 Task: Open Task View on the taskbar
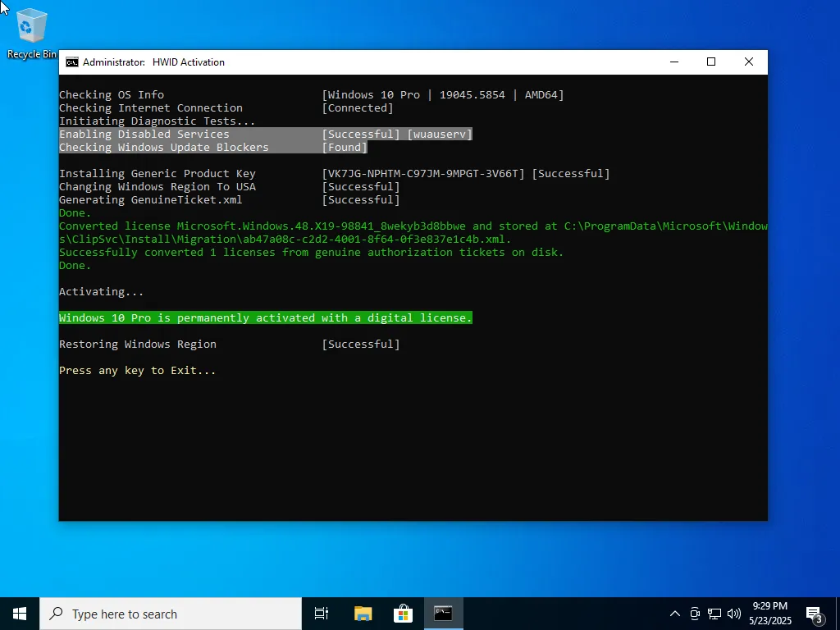point(322,614)
